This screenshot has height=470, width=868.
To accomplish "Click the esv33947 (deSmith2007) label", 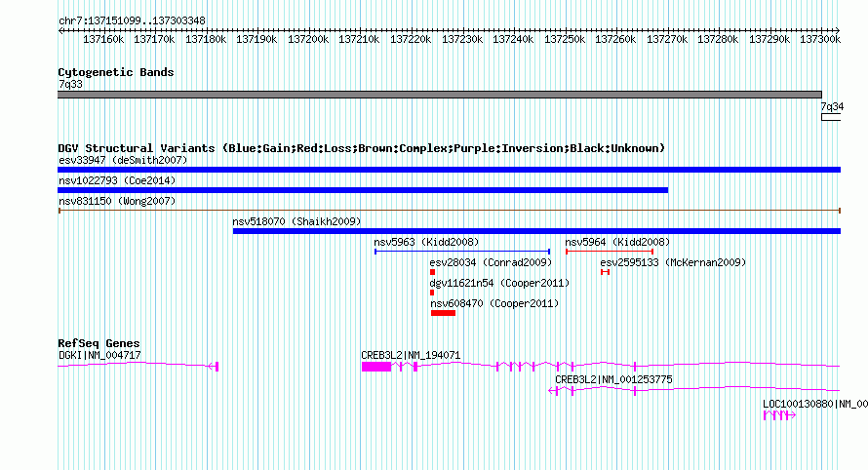I will 123,160.
